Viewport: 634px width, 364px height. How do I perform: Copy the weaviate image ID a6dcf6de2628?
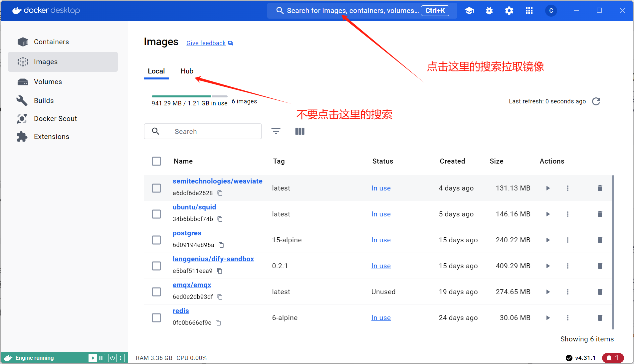220,193
